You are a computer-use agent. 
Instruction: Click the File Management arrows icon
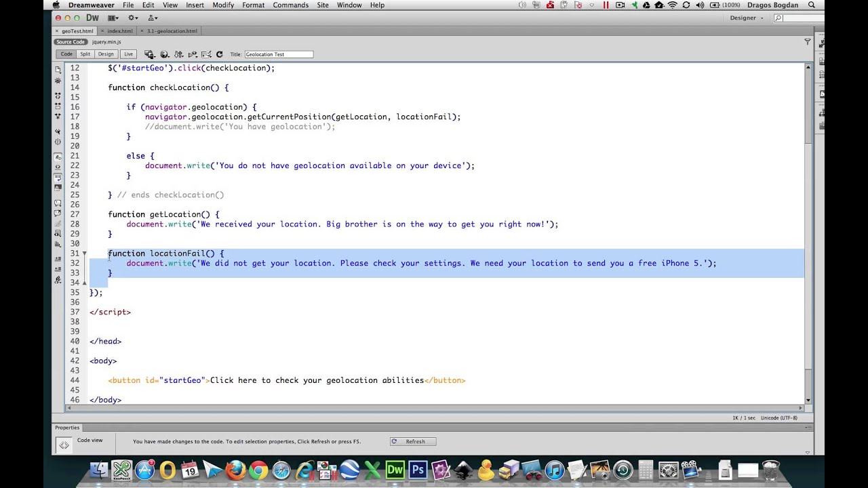[178, 54]
